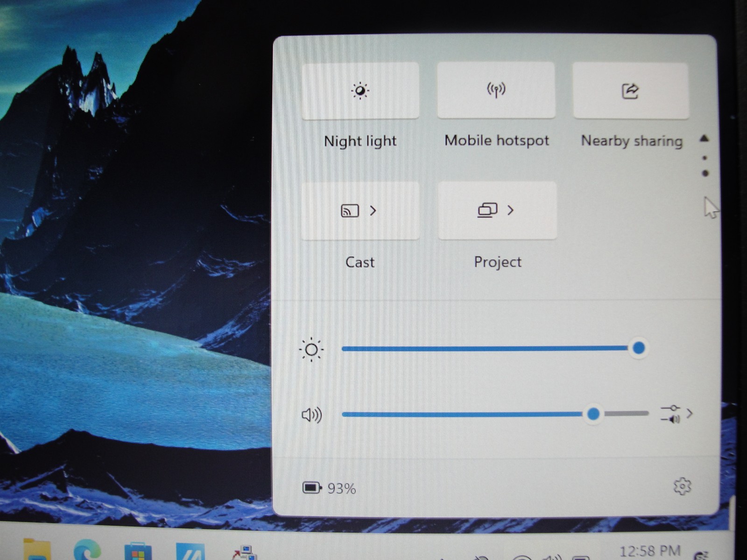Set brightness using the brightness slider

[495, 348]
